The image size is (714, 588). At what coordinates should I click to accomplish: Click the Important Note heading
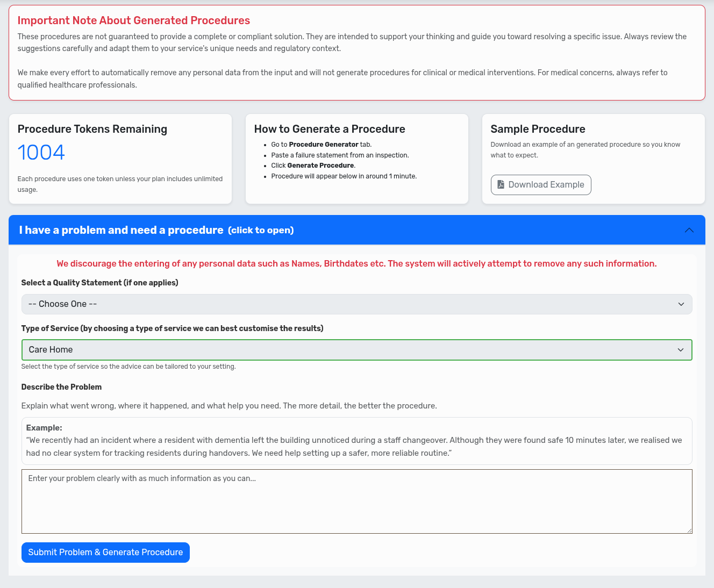134,20
